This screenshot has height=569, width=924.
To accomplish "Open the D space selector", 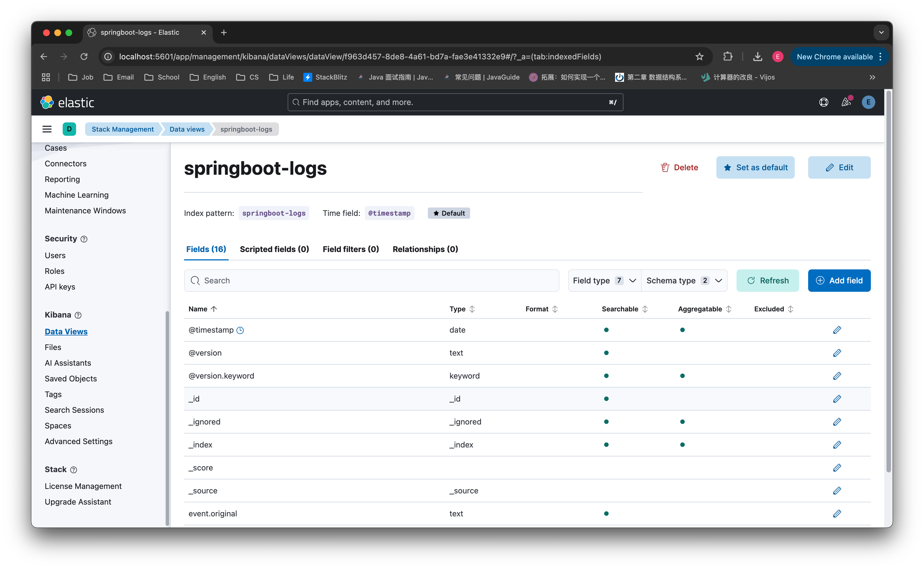I will coord(69,129).
